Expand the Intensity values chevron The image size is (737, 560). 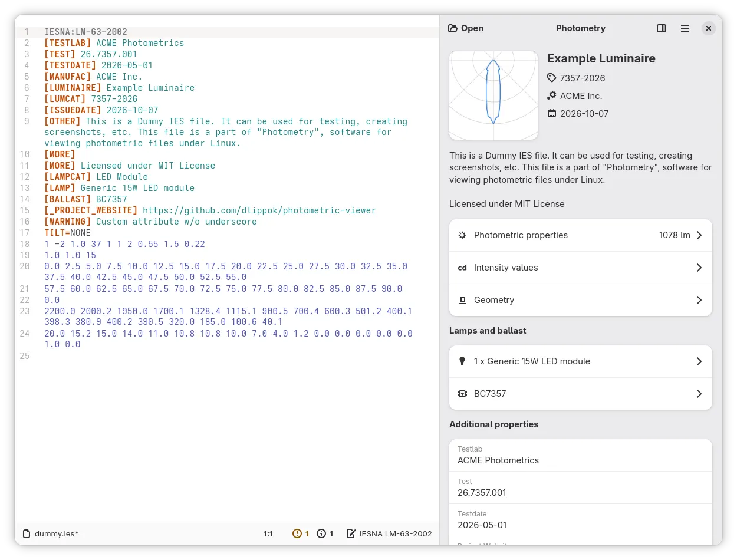tap(699, 268)
